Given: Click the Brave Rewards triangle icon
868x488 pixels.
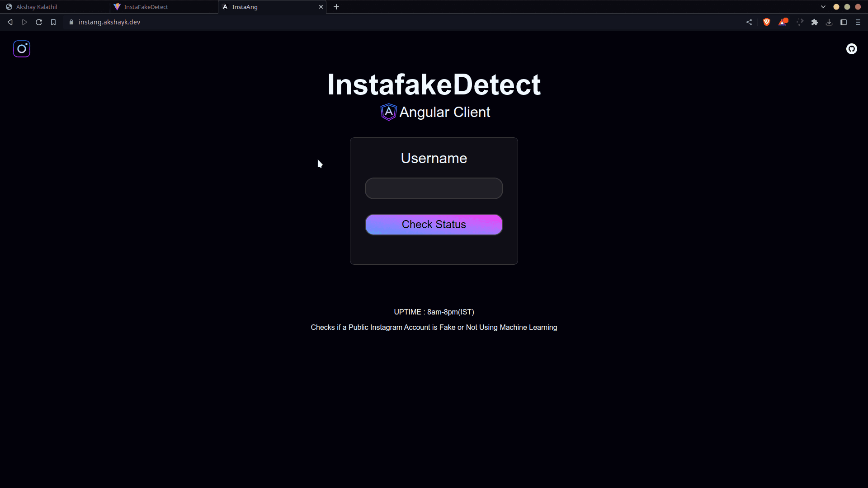Looking at the screenshot, I should [783, 22].
